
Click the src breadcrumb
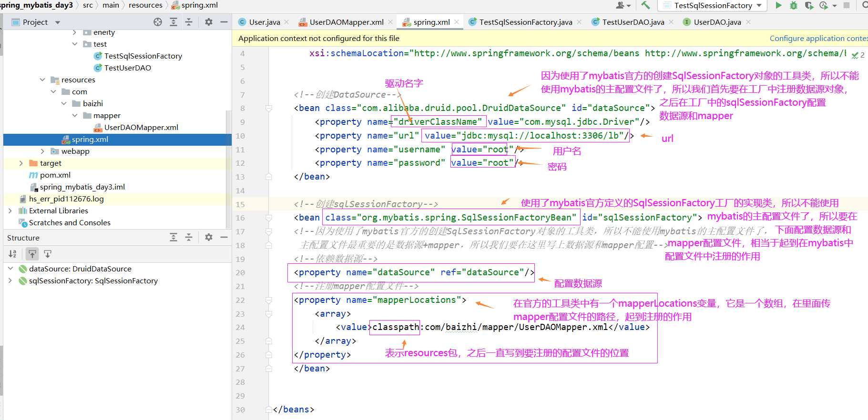(x=88, y=5)
